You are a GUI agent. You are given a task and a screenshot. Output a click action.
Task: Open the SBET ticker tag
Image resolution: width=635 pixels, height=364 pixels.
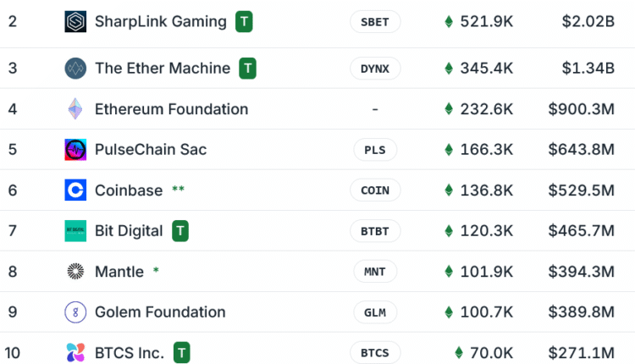[x=375, y=22]
